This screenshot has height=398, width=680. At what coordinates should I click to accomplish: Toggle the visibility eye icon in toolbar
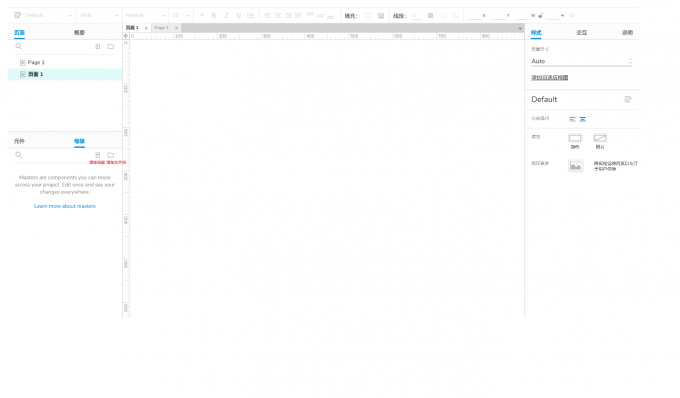(x=572, y=16)
